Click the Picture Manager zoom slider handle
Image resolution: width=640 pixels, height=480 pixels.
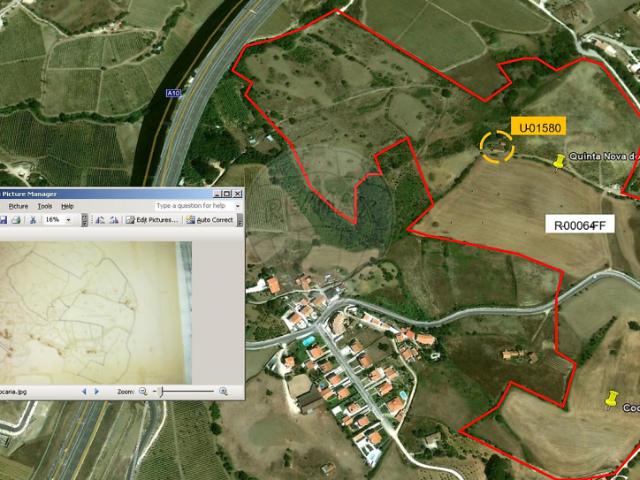[x=162, y=391]
